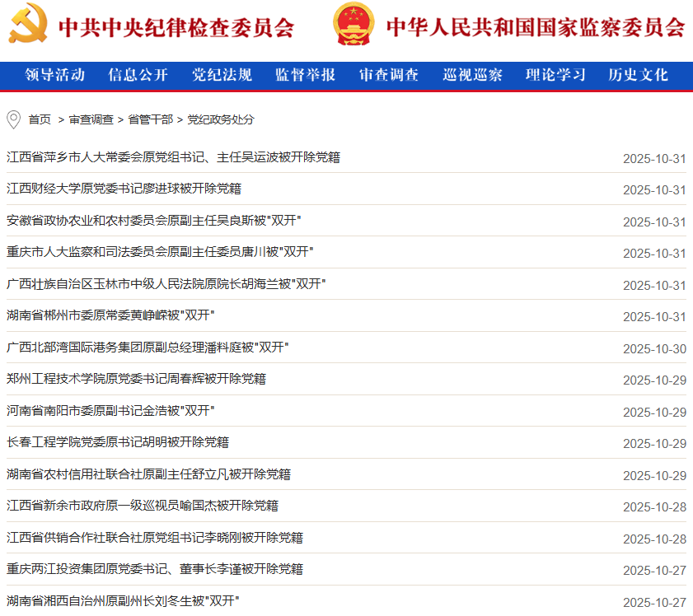Screen dimensions: 693x616
Task: Open 河南省南阳市委原副书记金浩 news item
Action: click(x=110, y=410)
